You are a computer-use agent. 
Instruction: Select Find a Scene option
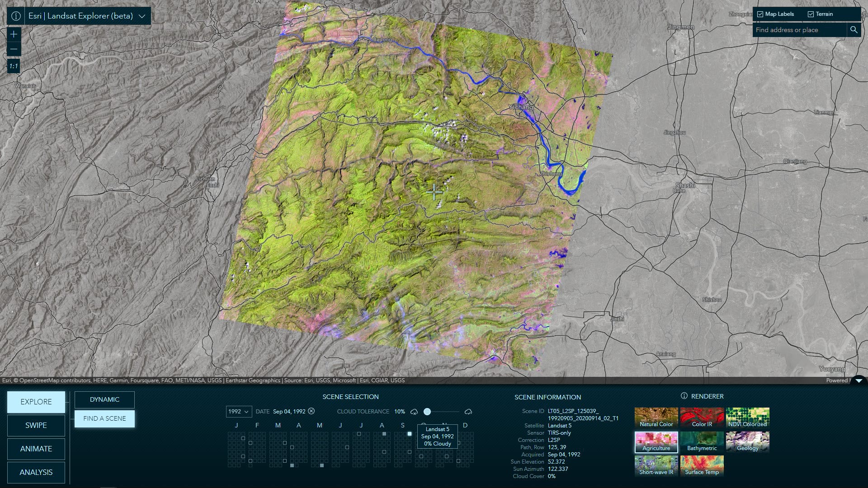coord(104,418)
